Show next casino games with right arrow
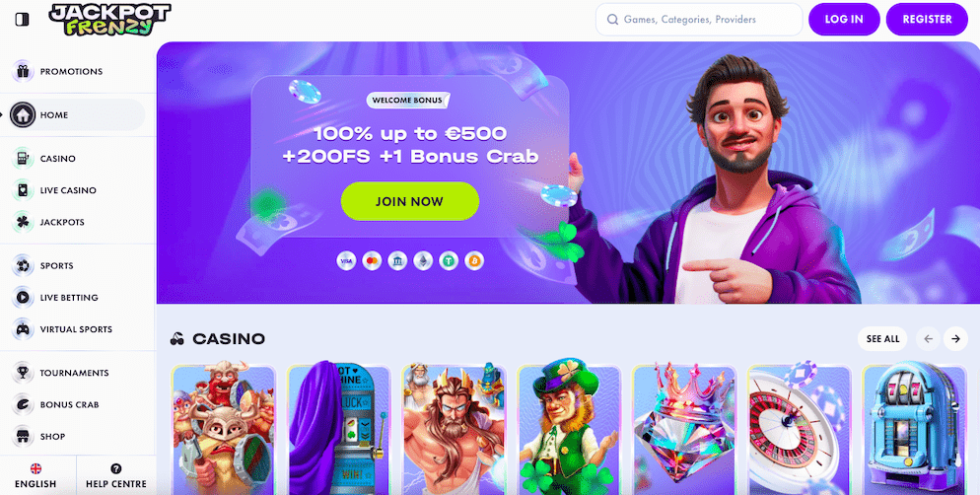 (x=955, y=339)
